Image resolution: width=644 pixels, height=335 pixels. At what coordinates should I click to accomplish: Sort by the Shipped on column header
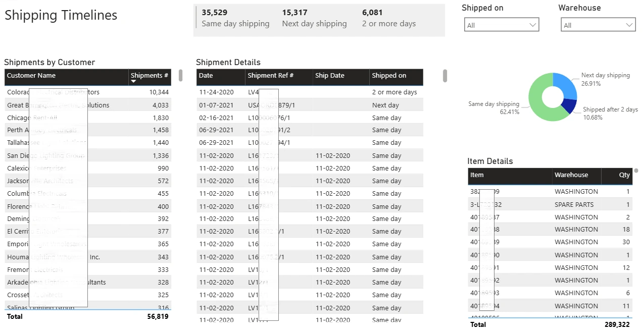point(389,77)
